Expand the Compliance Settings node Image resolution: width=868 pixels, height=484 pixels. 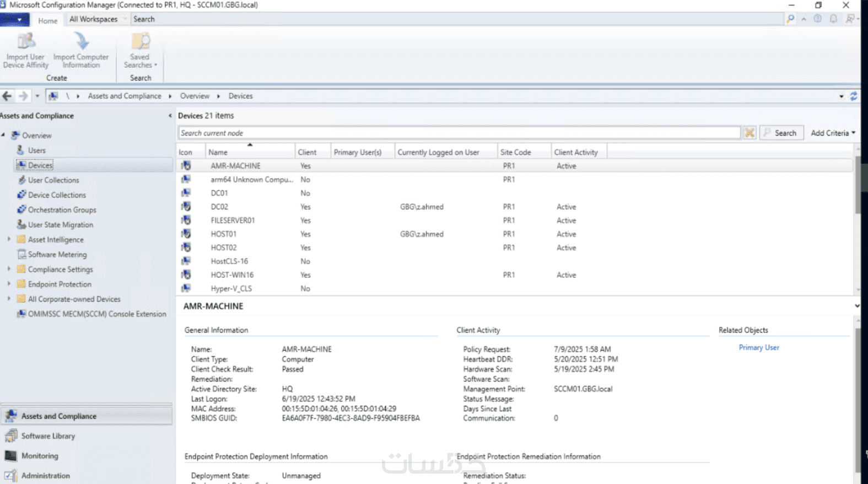pos(9,269)
